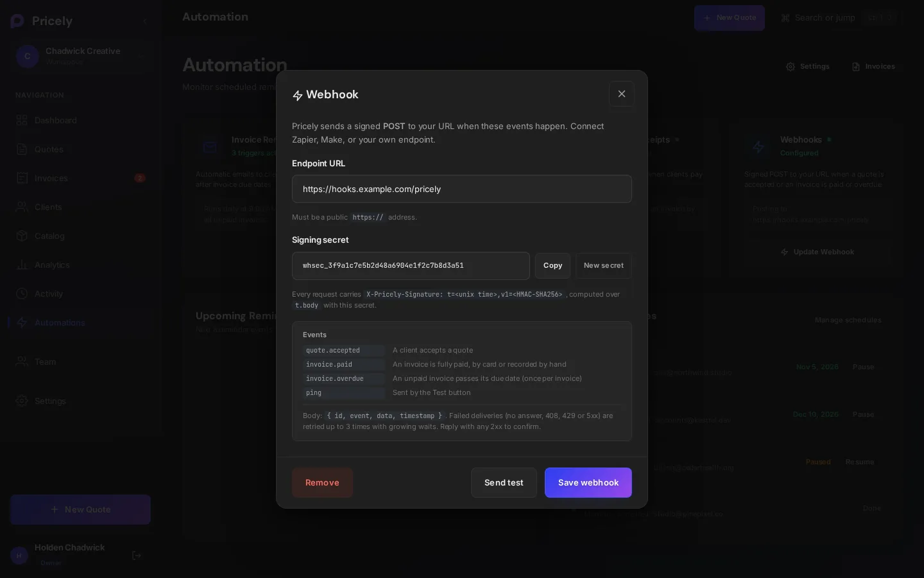Resume the paused reminder
The height and width of the screenshot is (578, 924).
click(860, 462)
